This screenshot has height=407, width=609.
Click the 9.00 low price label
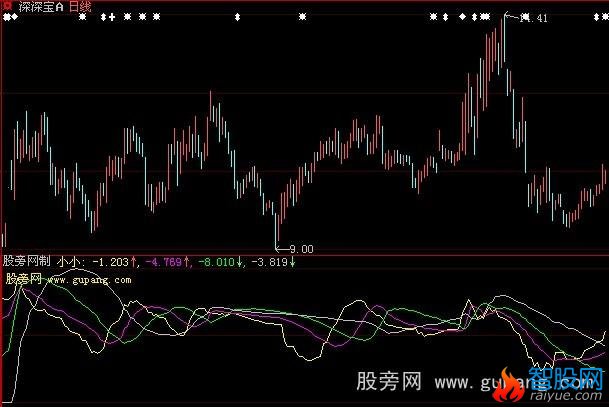click(301, 249)
